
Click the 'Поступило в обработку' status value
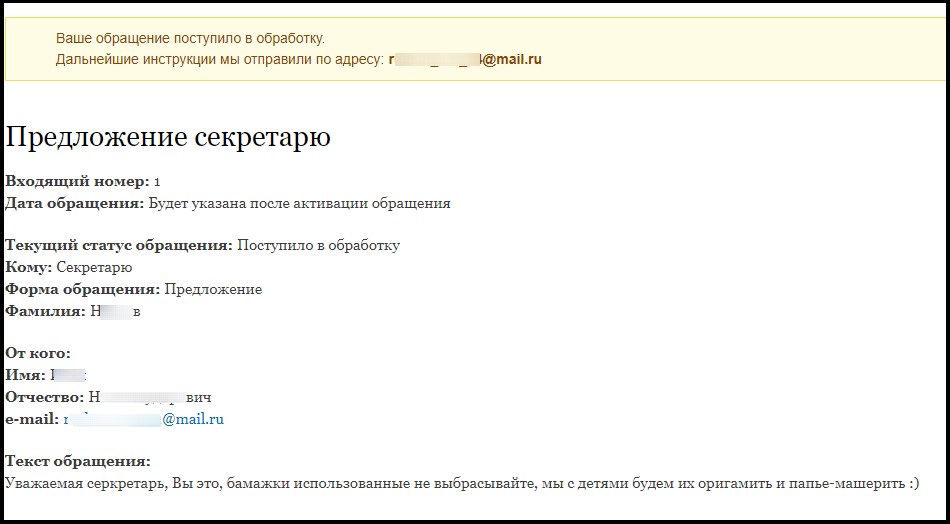319,246
